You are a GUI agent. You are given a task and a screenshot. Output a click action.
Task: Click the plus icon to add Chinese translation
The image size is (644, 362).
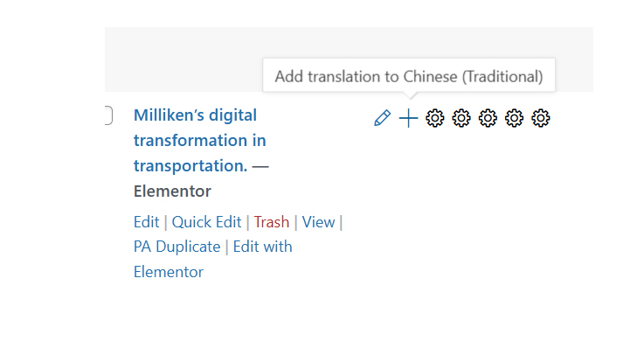point(408,119)
